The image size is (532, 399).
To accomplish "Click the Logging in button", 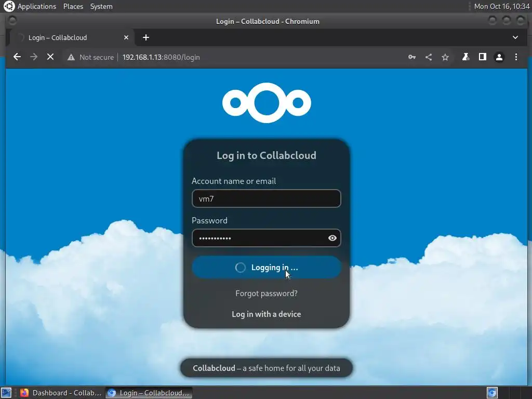I will point(267,268).
